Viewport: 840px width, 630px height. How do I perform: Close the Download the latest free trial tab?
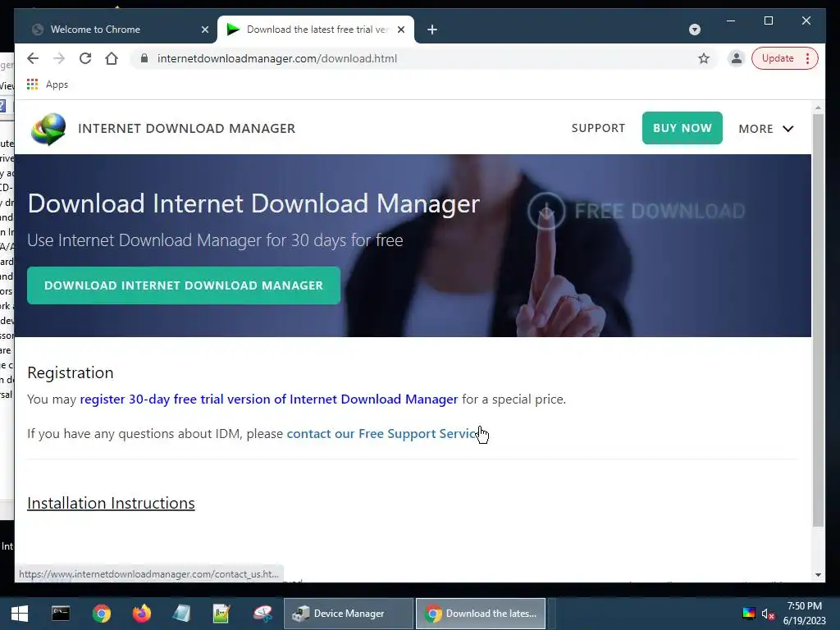coord(400,30)
